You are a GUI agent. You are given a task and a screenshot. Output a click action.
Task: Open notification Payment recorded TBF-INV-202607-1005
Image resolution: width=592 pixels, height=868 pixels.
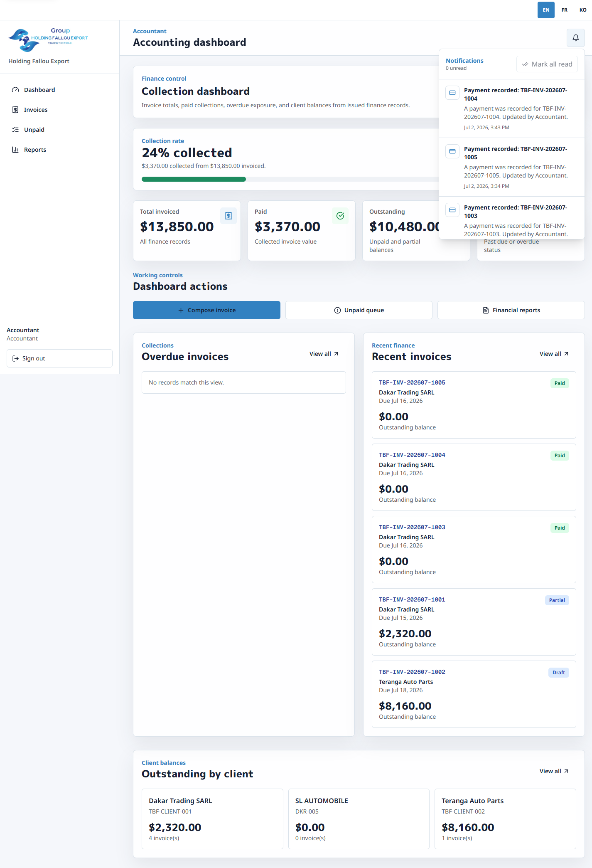coord(512,167)
